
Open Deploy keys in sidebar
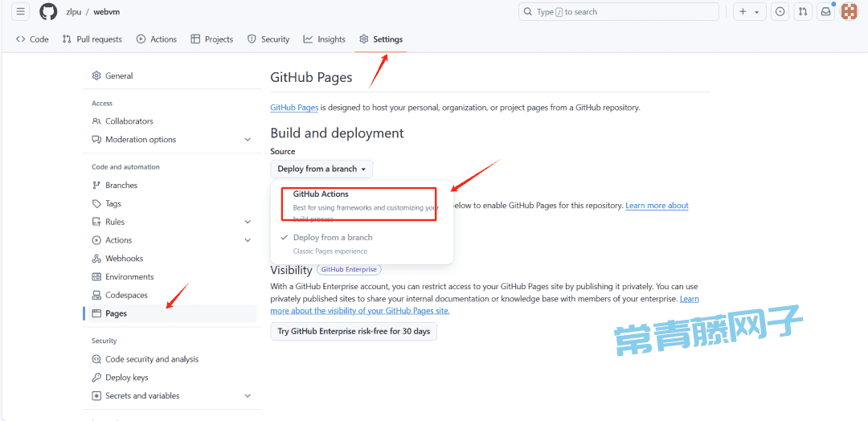click(x=172, y=378)
